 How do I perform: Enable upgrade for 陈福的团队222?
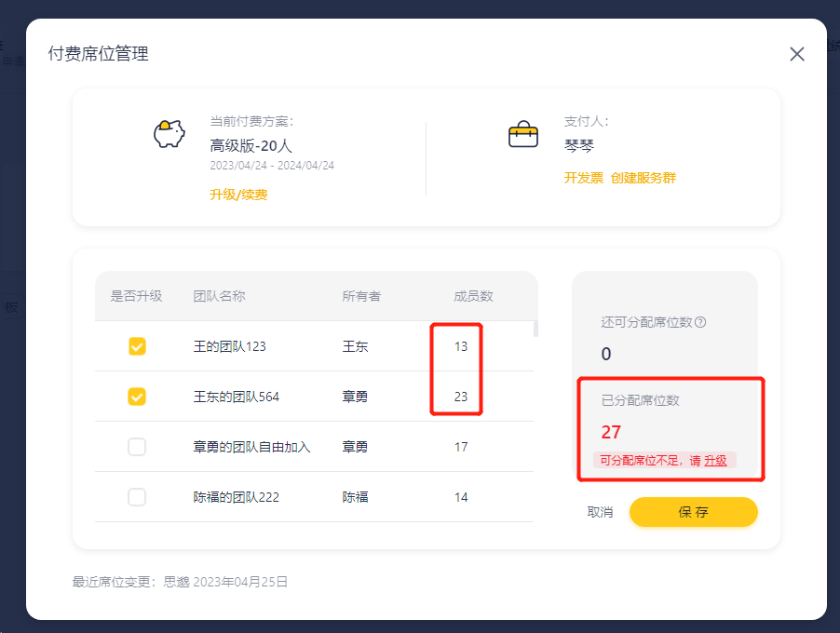pos(137,497)
